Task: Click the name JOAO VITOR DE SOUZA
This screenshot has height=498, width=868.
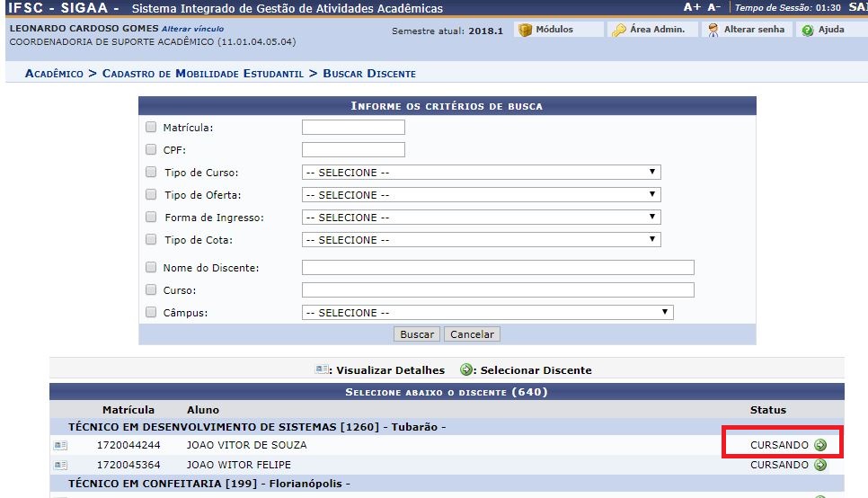Action: click(x=246, y=445)
